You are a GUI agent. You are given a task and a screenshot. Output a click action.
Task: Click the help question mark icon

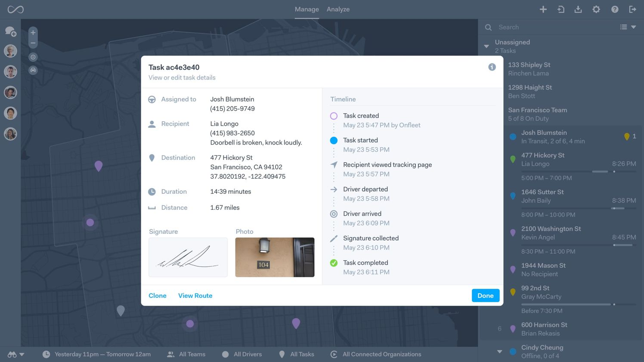[x=615, y=9]
